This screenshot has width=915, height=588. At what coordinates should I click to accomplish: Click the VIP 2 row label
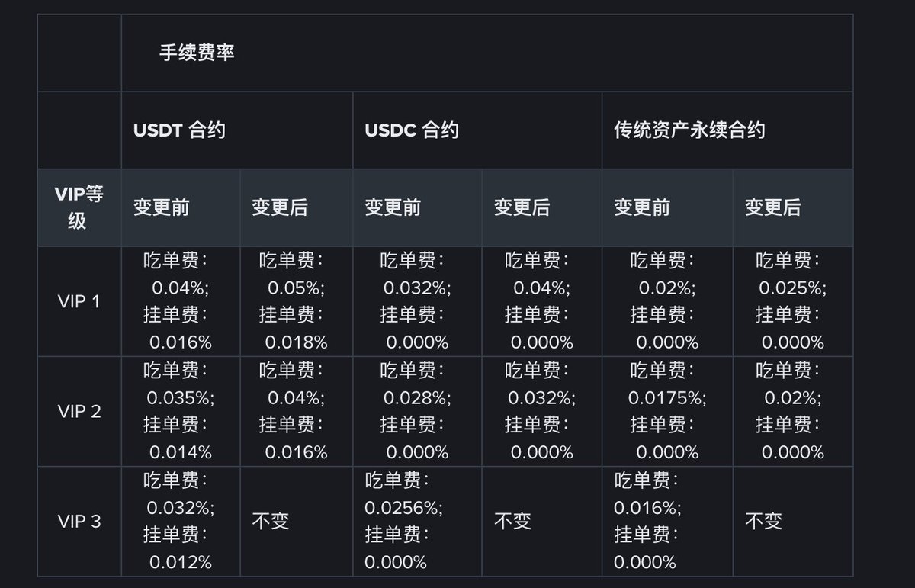click(79, 412)
